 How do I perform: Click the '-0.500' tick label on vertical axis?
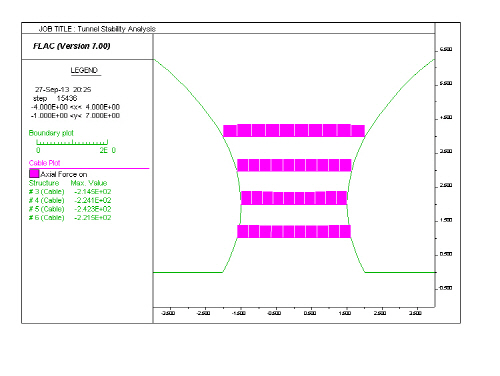pyautogui.click(x=445, y=288)
